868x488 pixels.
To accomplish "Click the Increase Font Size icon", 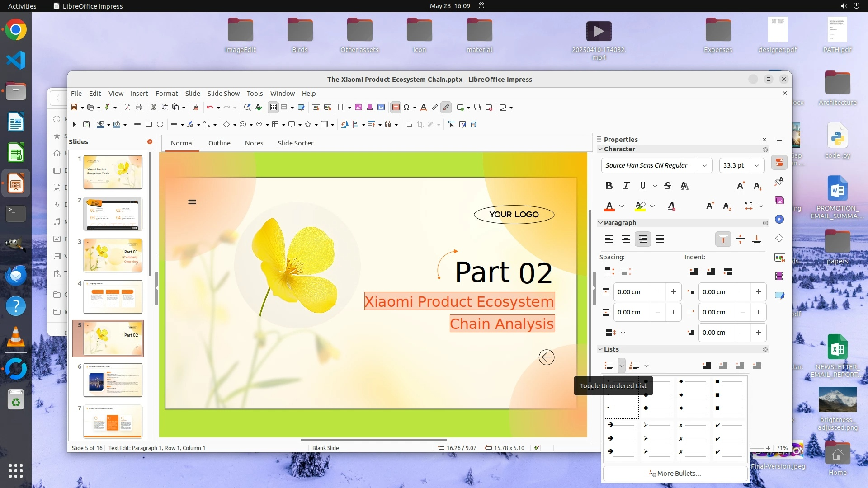I will 741,186.
